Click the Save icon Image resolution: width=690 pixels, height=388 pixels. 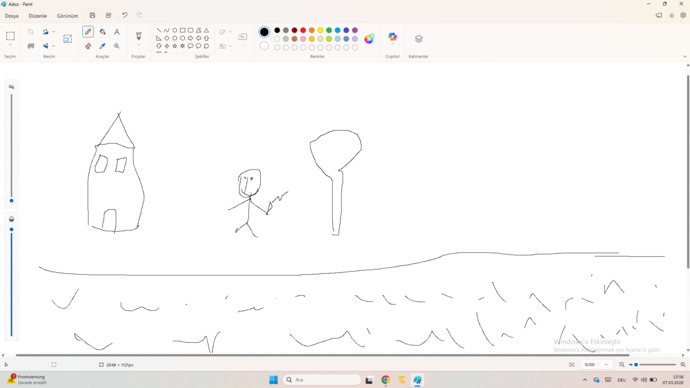[92, 15]
